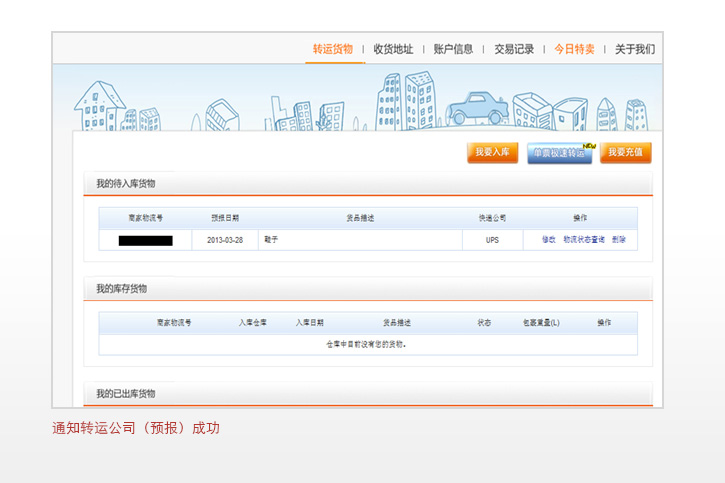The image size is (725, 483).
Task: Click the NEW badge on express transfer button
Action: click(x=589, y=145)
